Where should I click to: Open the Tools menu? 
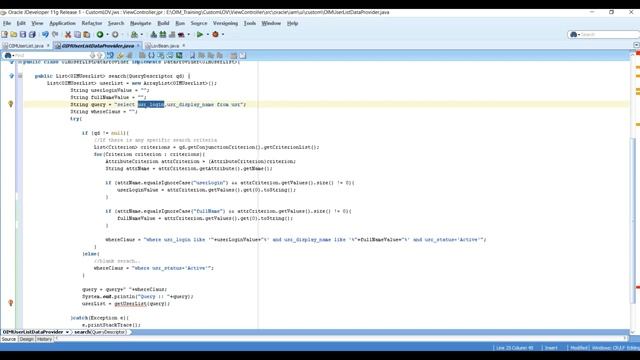coord(250,23)
